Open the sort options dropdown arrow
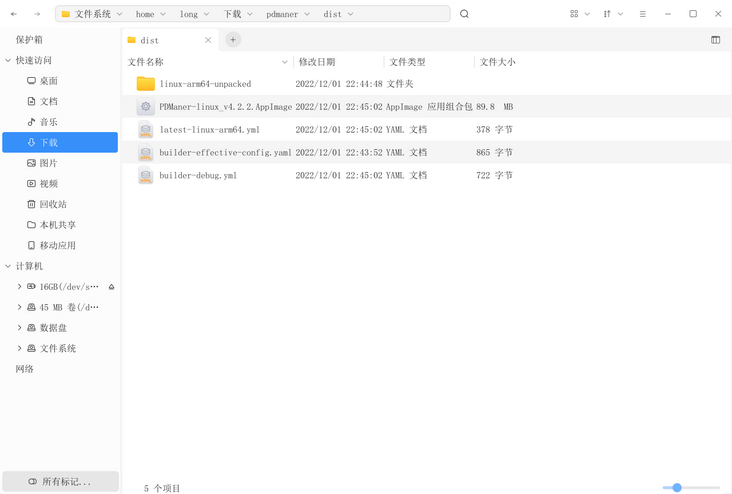 pos(620,14)
